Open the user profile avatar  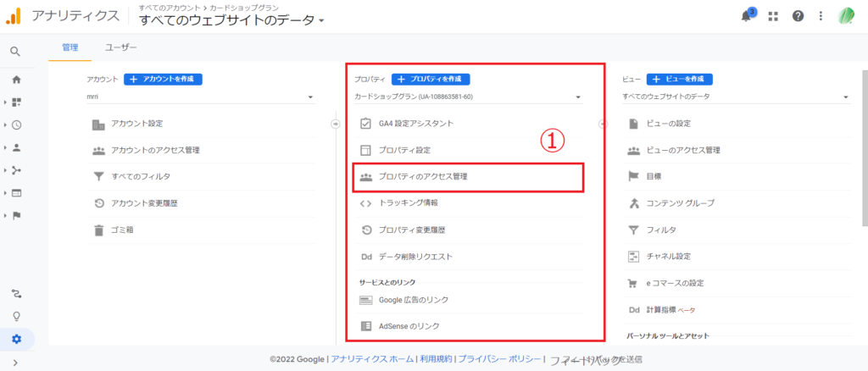click(846, 16)
